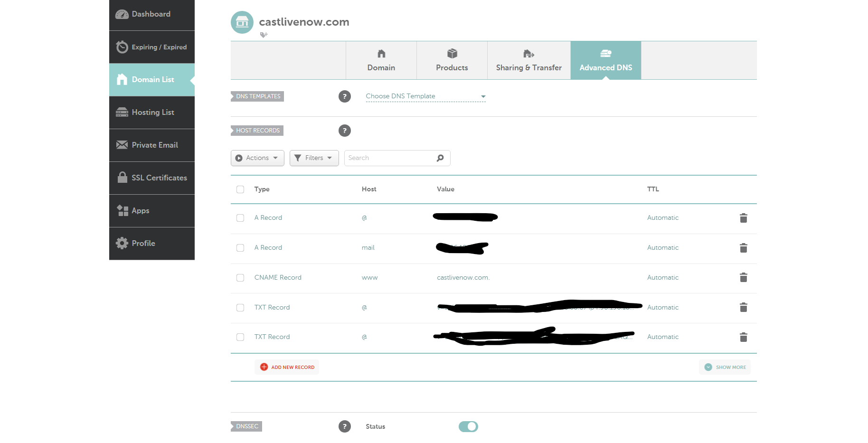Tick the CNAME Record www checkbox
The height and width of the screenshot is (443, 868).
pos(240,278)
